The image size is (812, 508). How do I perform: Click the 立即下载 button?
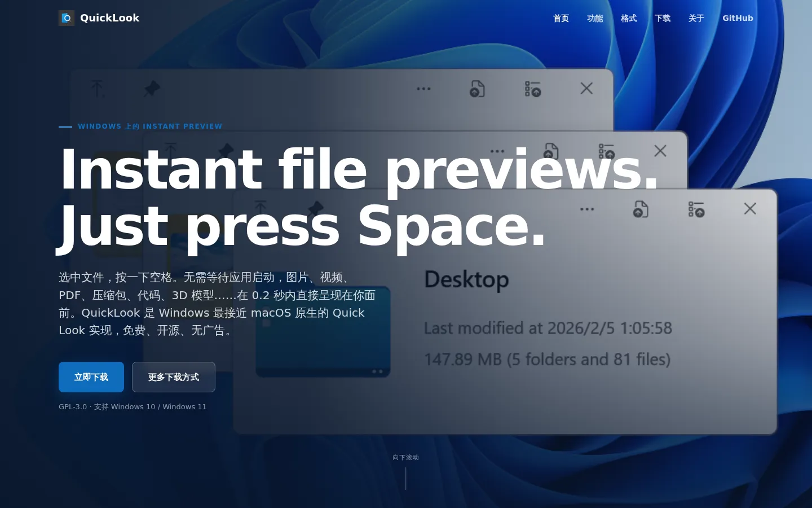point(91,377)
